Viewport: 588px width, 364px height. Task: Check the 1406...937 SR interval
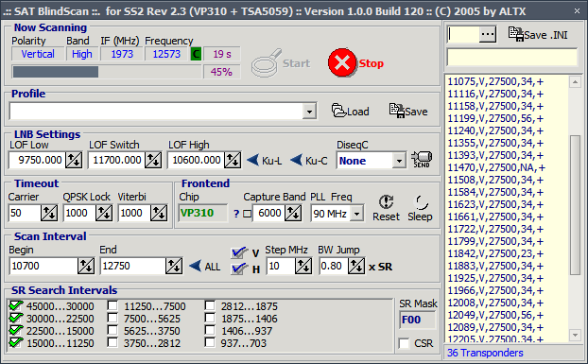click(x=210, y=330)
